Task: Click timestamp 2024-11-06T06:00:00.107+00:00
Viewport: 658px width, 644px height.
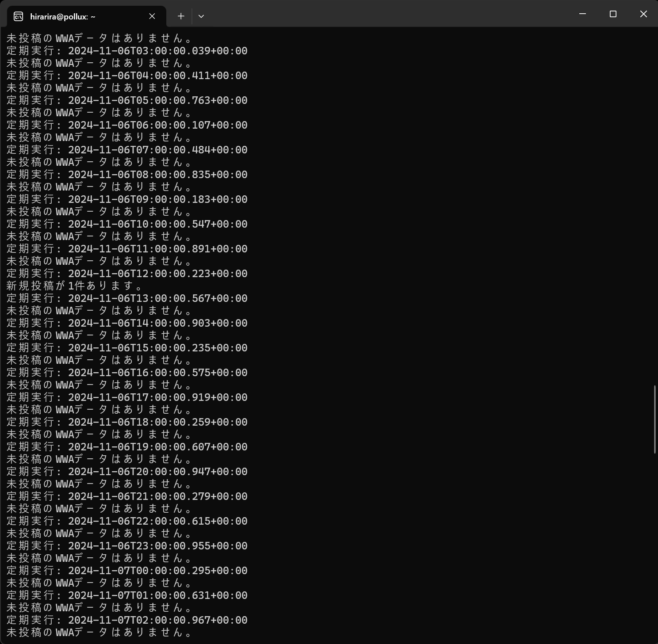Action: 158,125
